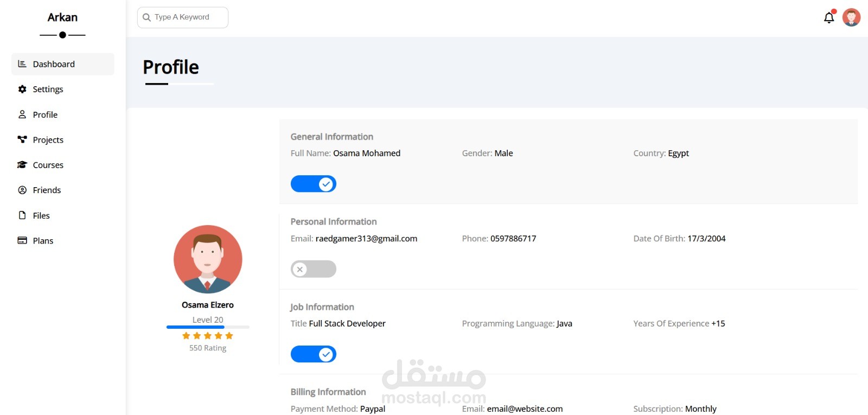Select Profile in the sidebar

[63, 114]
